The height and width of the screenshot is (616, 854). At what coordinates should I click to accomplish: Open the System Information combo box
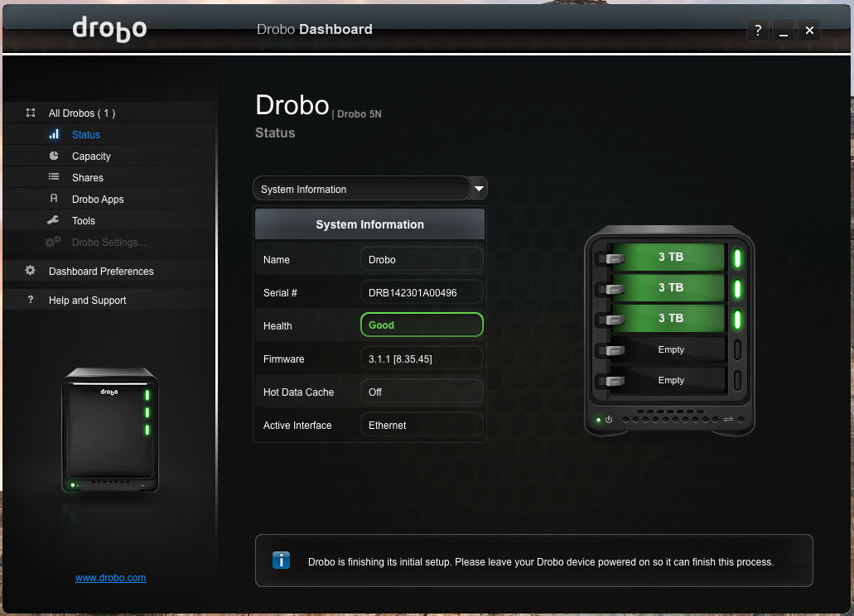pyautogui.click(x=361, y=189)
